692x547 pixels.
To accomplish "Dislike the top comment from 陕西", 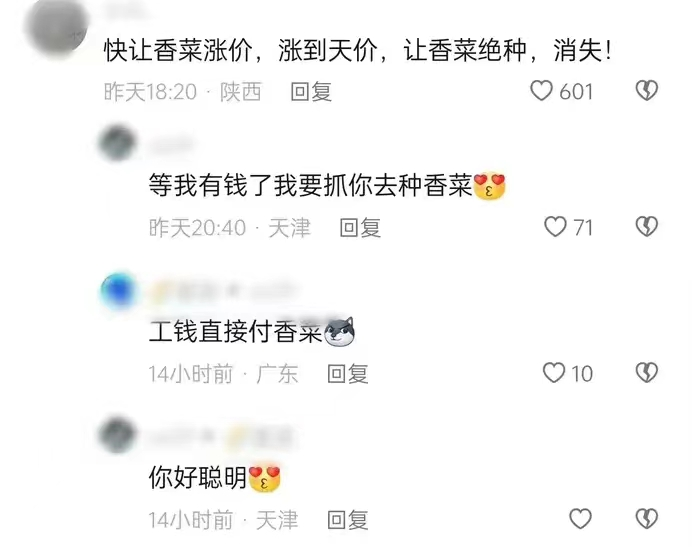I will 647,91.
